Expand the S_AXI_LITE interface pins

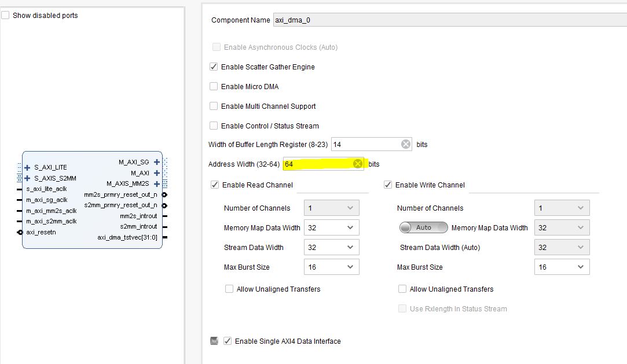27,167
